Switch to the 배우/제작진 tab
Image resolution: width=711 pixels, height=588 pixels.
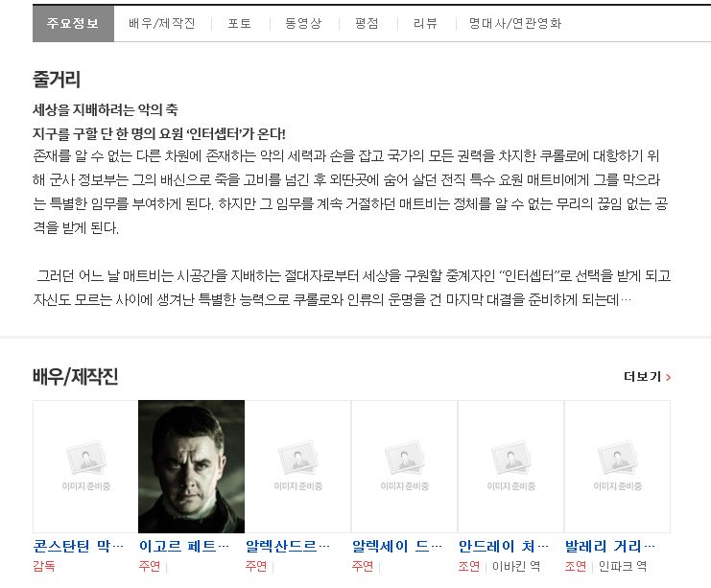pyautogui.click(x=162, y=23)
